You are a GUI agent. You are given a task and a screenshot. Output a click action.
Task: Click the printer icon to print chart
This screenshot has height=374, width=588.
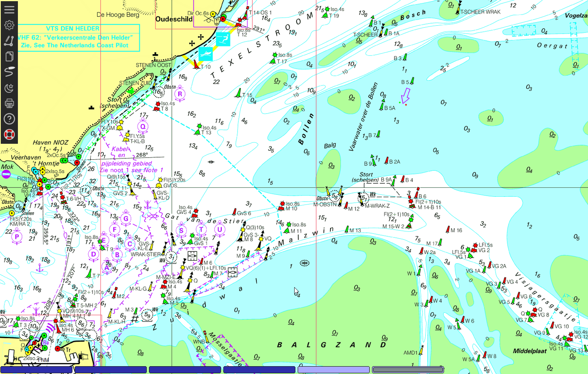coord(9,103)
